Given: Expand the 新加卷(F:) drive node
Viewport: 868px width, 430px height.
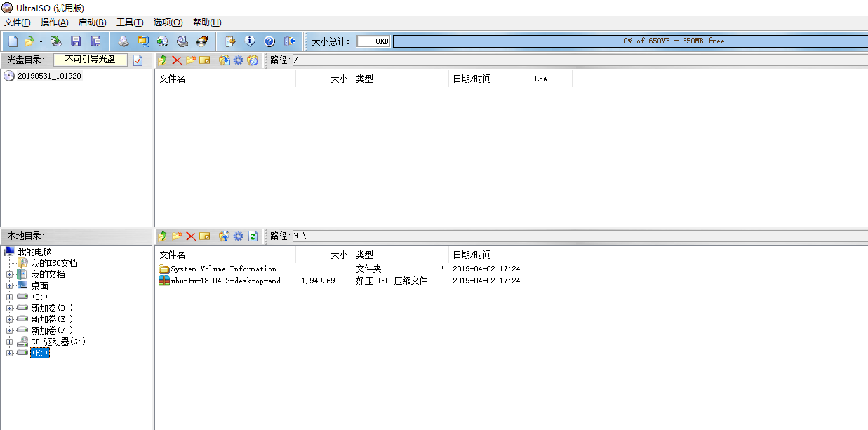Looking at the screenshot, I should [9, 330].
